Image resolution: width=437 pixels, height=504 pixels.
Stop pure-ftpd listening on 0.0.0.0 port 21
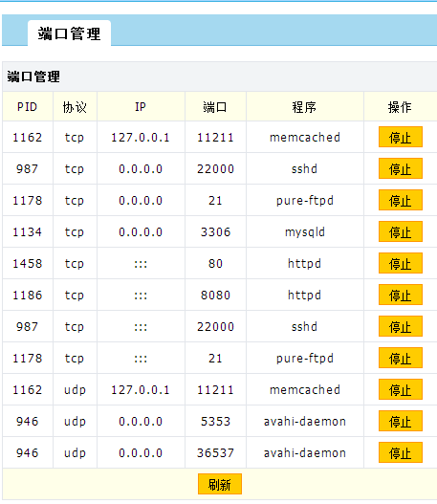click(401, 200)
